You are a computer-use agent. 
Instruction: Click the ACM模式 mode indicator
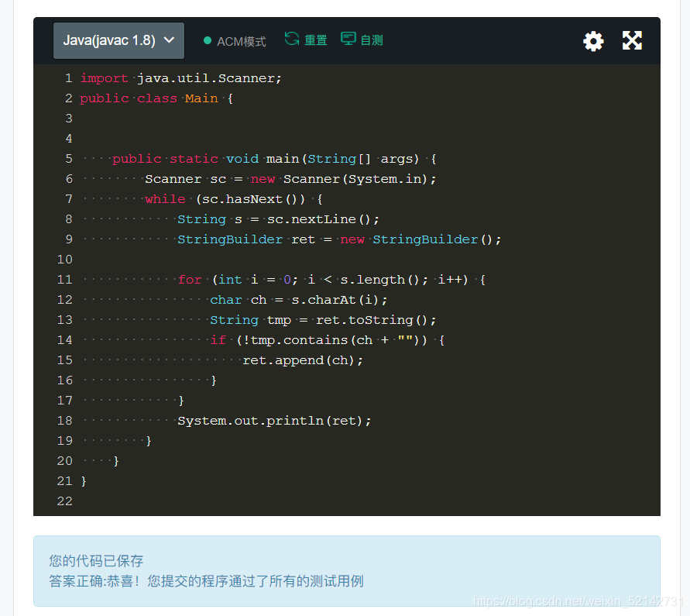(235, 41)
